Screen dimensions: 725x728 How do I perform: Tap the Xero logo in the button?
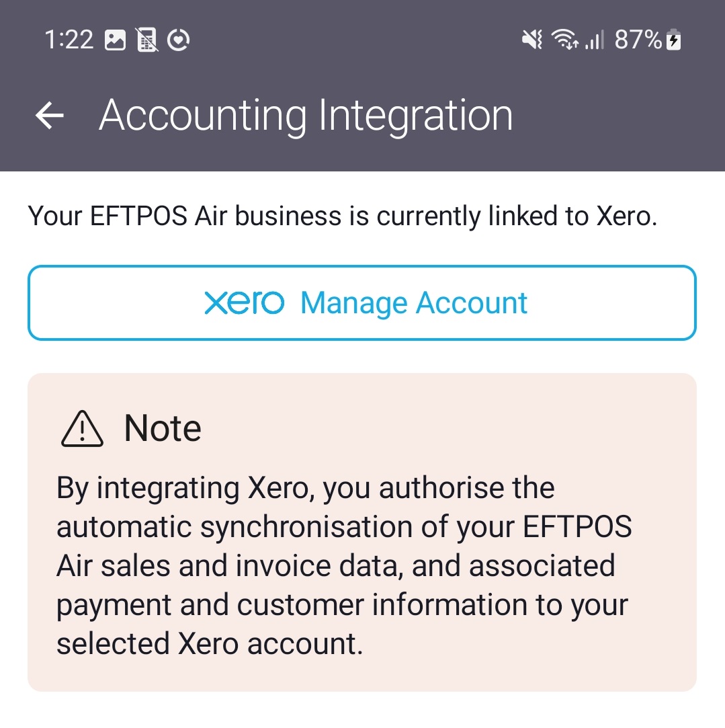click(244, 303)
